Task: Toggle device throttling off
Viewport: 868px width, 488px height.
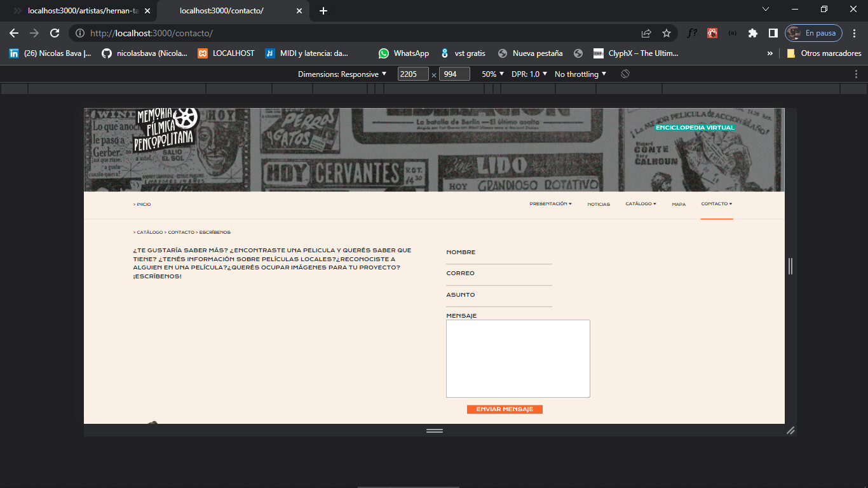Action: pyautogui.click(x=579, y=74)
